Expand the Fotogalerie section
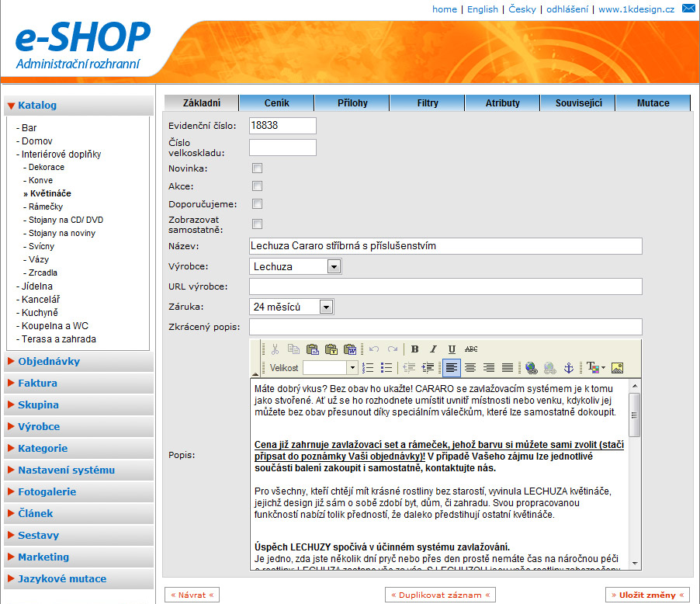This screenshot has height=604, width=700. 78,492
